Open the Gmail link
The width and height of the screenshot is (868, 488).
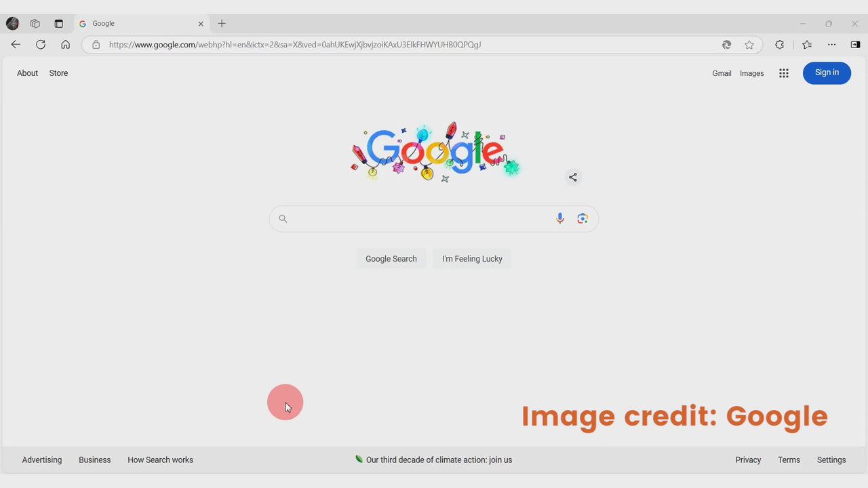tap(721, 73)
